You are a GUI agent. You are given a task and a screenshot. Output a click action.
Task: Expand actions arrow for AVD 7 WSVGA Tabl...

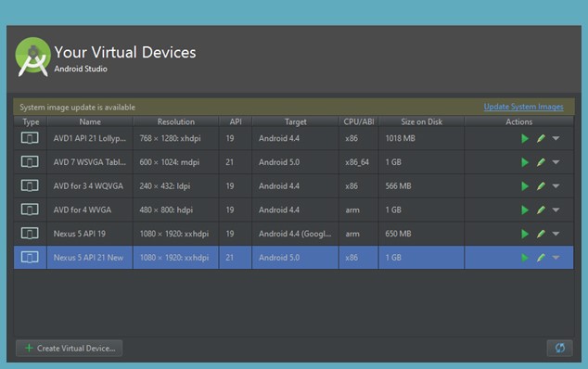[x=556, y=162]
